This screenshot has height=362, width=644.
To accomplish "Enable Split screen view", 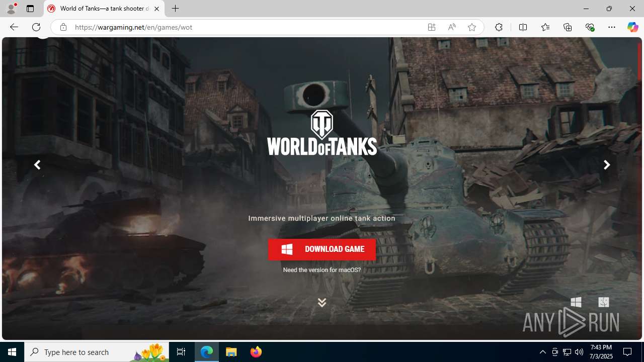I will (x=523, y=27).
